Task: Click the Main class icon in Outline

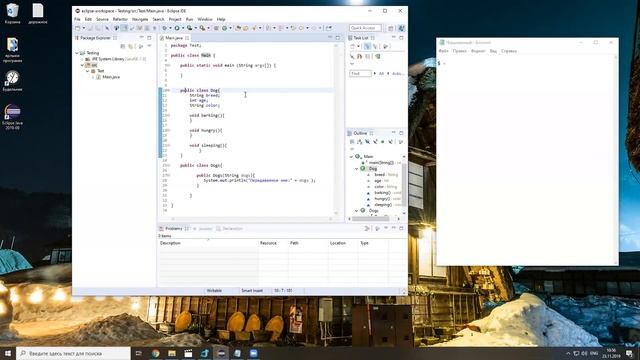Action: pos(358,156)
